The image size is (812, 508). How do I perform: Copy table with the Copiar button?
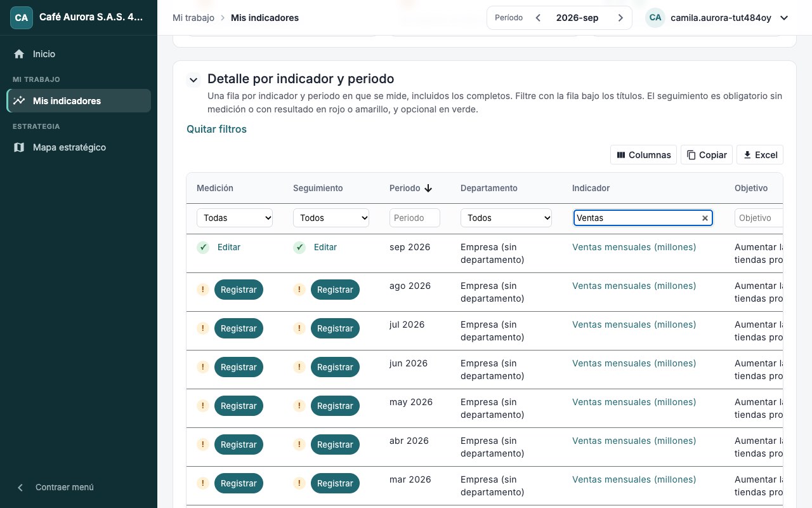coord(707,155)
